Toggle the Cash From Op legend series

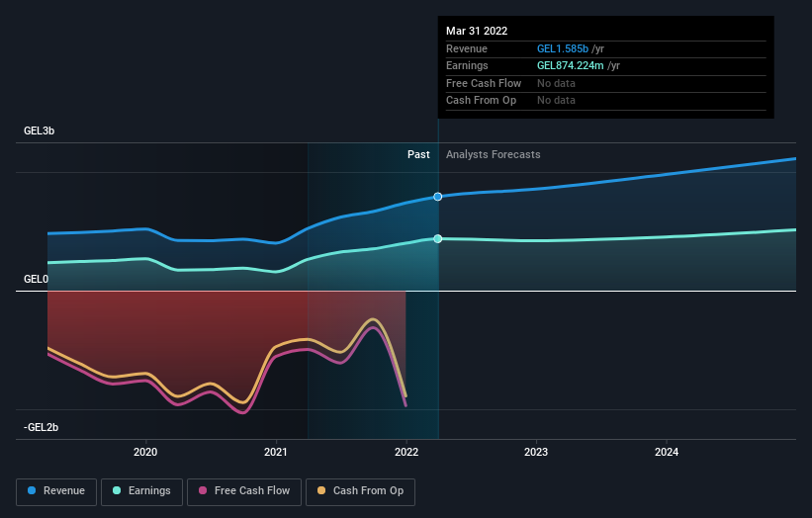click(x=360, y=491)
